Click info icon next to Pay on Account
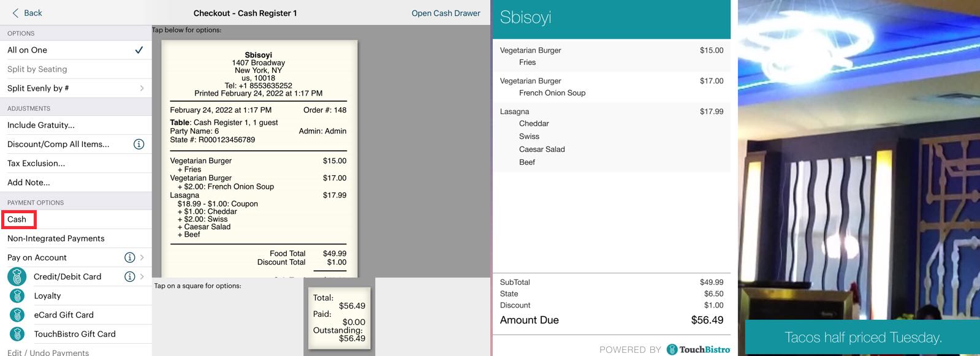The height and width of the screenshot is (356, 980). click(129, 257)
